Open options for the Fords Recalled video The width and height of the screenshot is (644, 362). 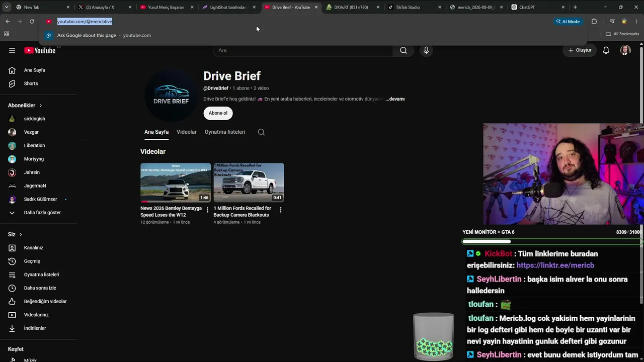pos(281,210)
